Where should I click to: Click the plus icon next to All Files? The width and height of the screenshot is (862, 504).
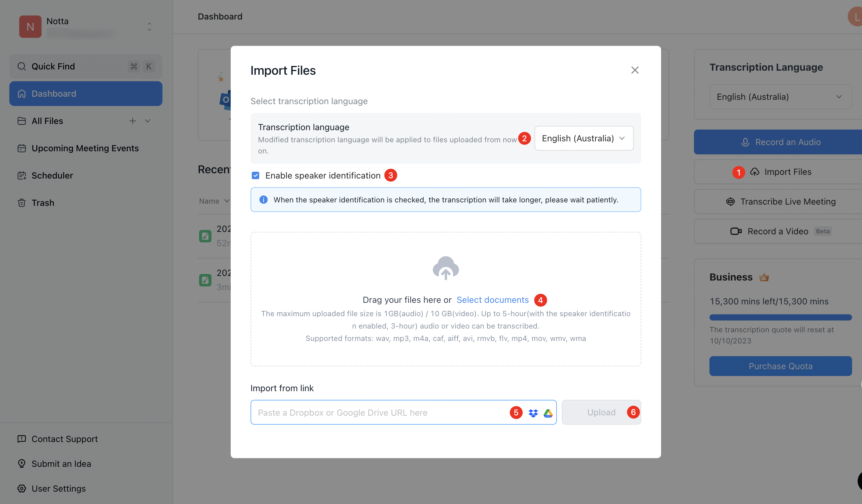[133, 121]
